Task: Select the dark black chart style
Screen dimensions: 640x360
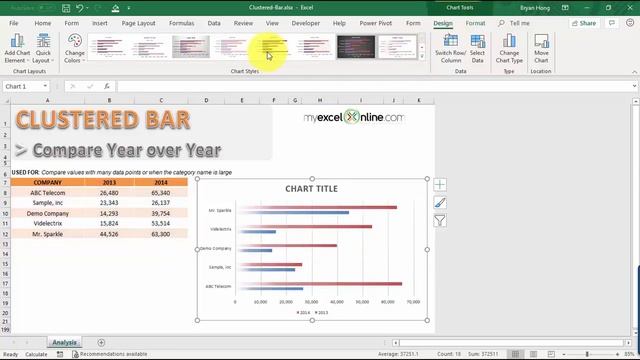Action: tap(356, 47)
